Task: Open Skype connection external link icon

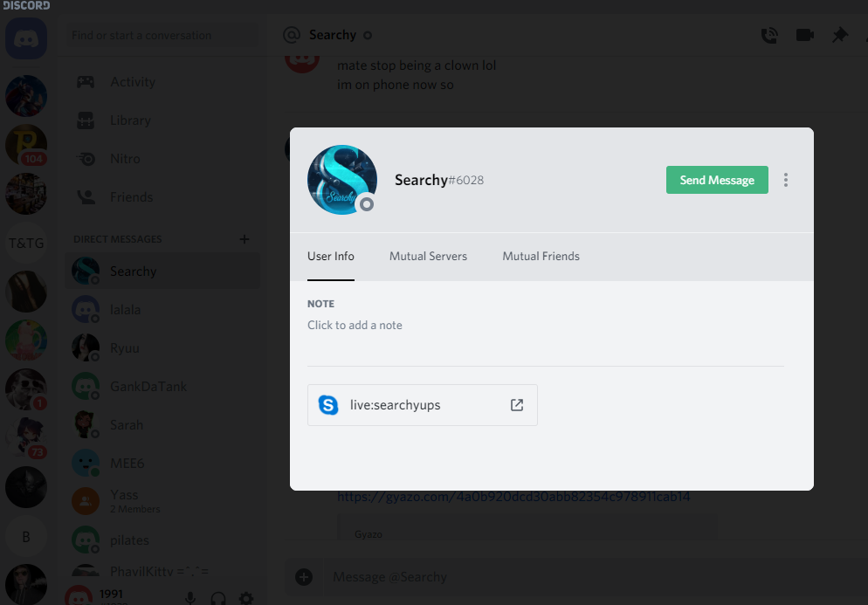Action: (x=516, y=405)
